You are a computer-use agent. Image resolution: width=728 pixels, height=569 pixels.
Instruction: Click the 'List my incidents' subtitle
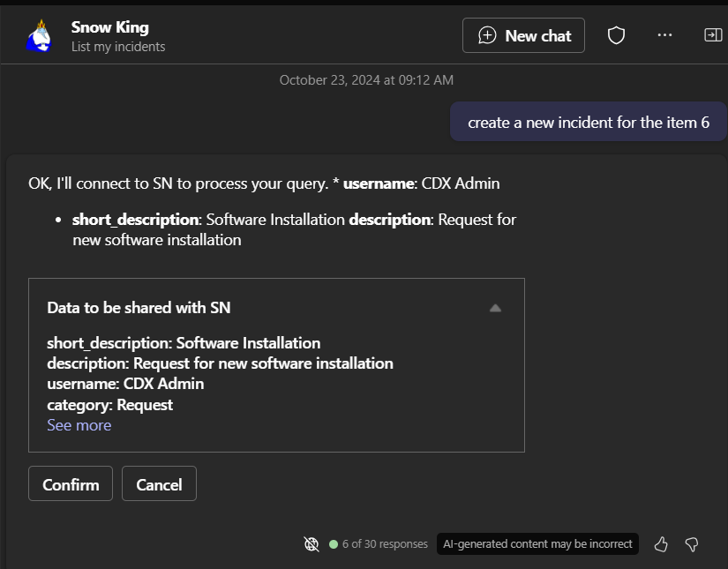pos(118,47)
